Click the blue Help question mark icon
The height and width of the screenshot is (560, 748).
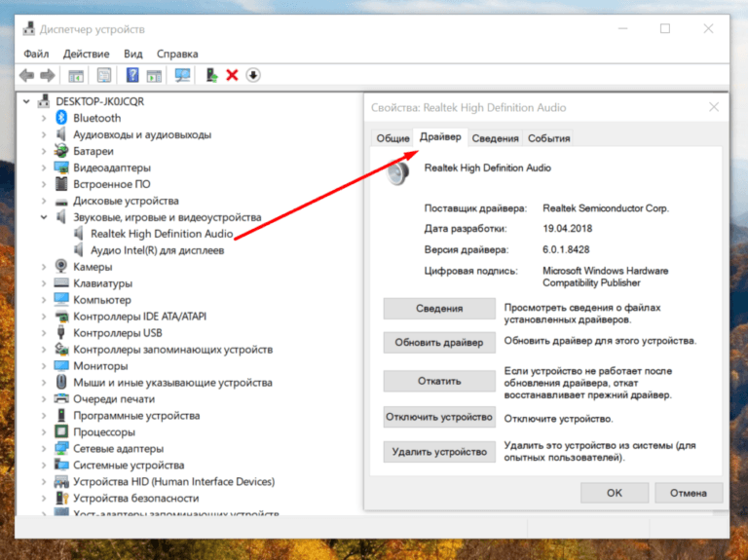click(132, 75)
